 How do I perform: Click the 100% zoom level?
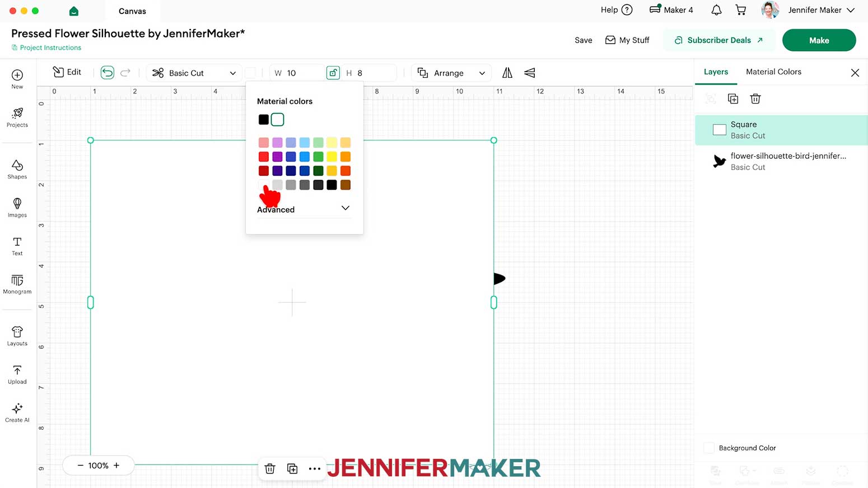[x=99, y=465]
